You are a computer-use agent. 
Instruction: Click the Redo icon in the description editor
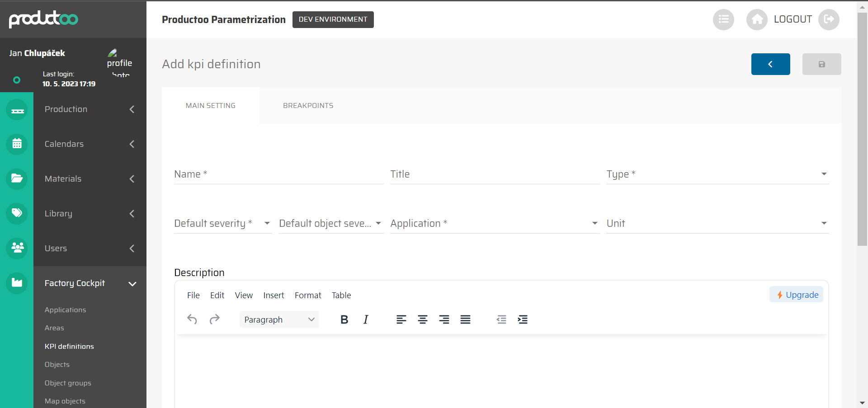point(215,319)
